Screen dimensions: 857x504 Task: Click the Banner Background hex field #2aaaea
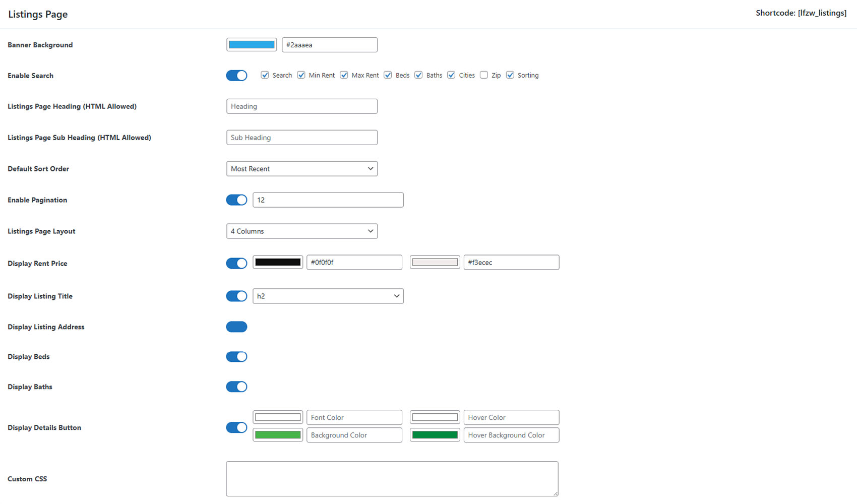pyautogui.click(x=330, y=45)
